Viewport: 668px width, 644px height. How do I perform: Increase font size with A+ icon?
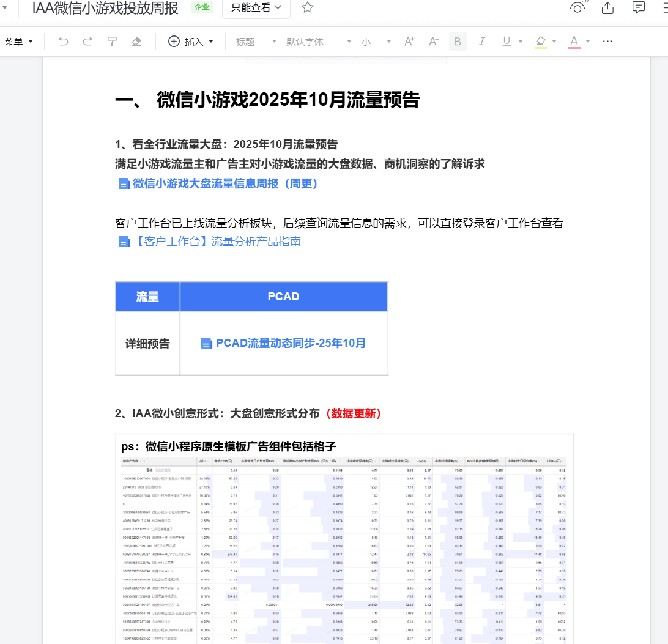click(409, 42)
